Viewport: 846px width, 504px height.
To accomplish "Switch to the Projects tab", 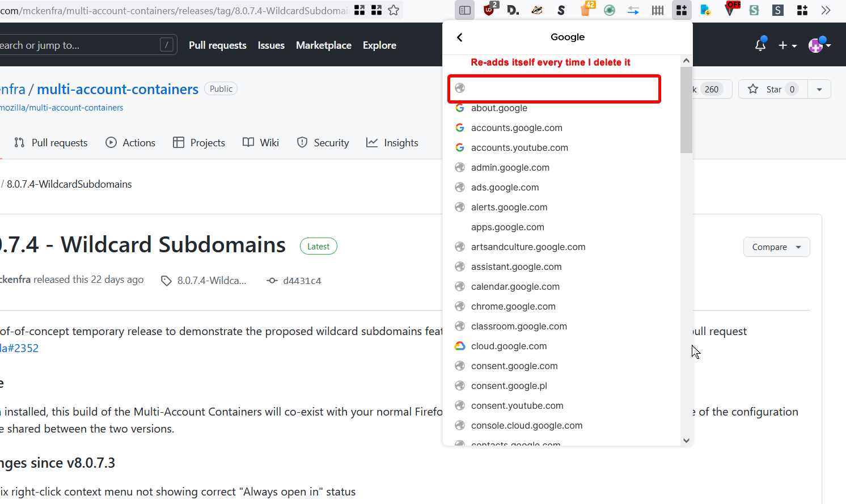I will click(x=199, y=143).
